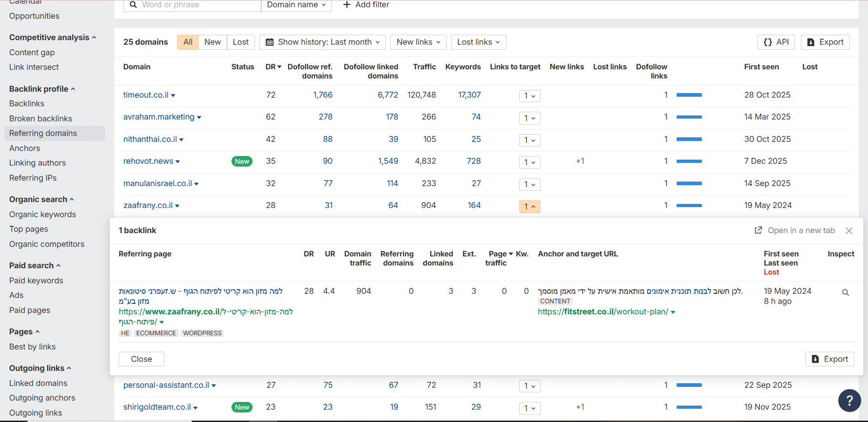Open Backlinks in sidebar
The height and width of the screenshot is (422, 868).
point(26,104)
